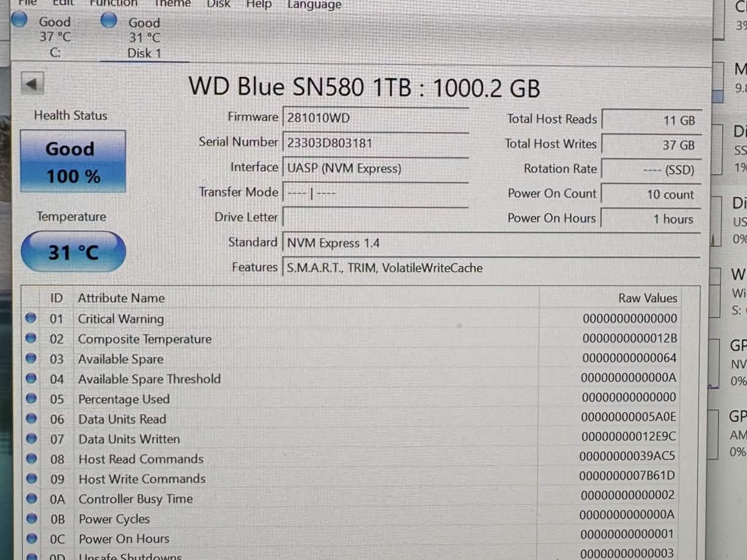
Task: Click the status dot of Data Units Written
Action: tap(32, 438)
